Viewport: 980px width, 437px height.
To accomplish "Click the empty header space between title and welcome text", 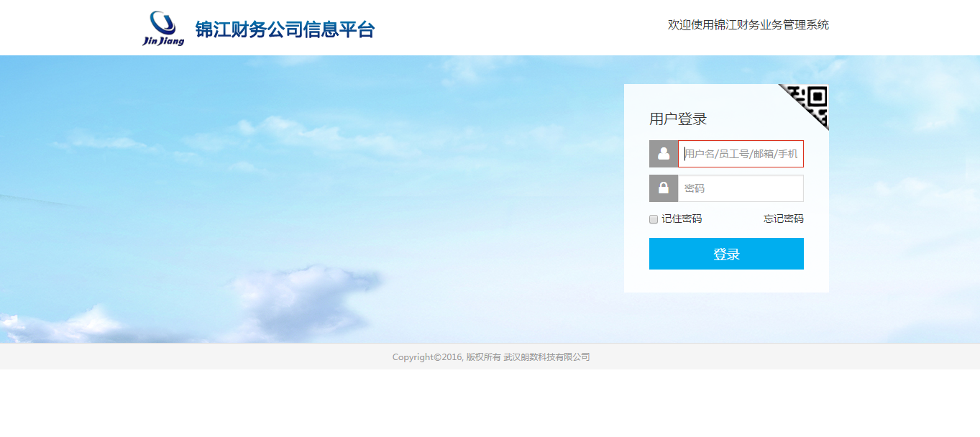I will coord(518,29).
